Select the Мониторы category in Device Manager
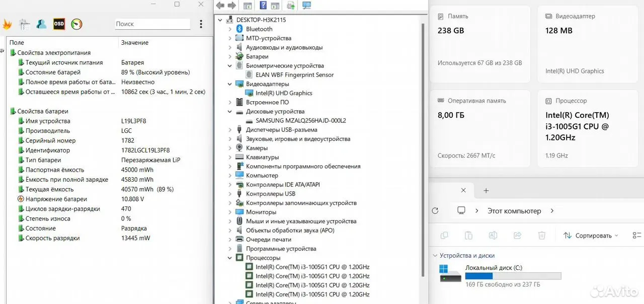The width and height of the screenshot is (644, 304). click(261, 212)
